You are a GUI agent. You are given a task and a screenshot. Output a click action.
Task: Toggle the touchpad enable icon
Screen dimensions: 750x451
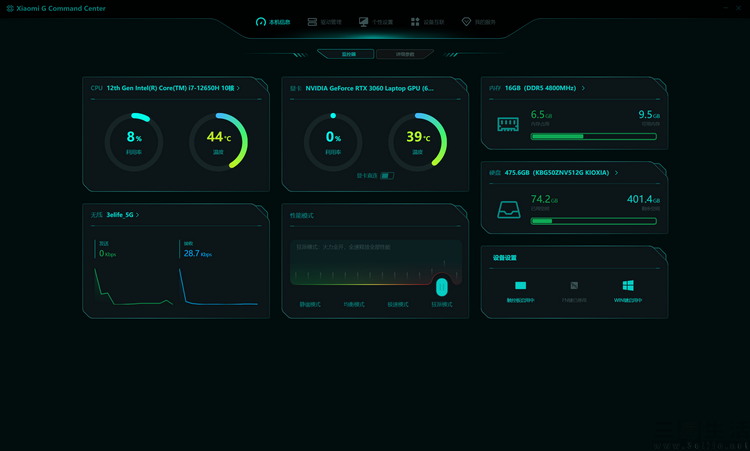pyautogui.click(x=520, y=286)
